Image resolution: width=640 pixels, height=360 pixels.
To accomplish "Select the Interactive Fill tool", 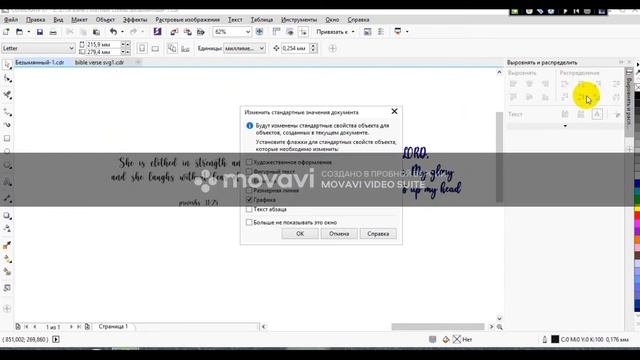I will click(7, 259).
